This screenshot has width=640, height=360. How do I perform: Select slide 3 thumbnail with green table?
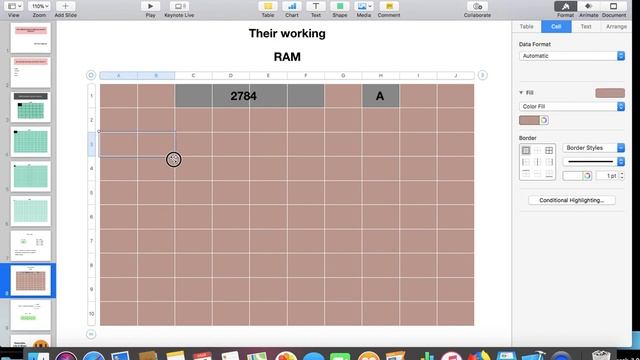(x=31, y=107)
